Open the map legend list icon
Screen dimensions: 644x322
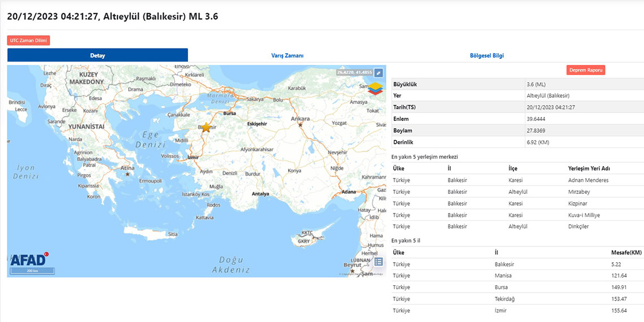378,262
